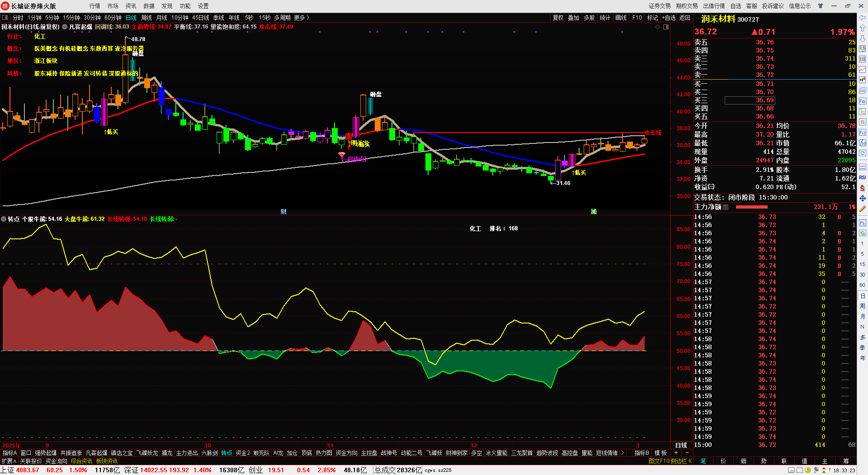
Task: Click the 证券交易 link
Action: 660,6
